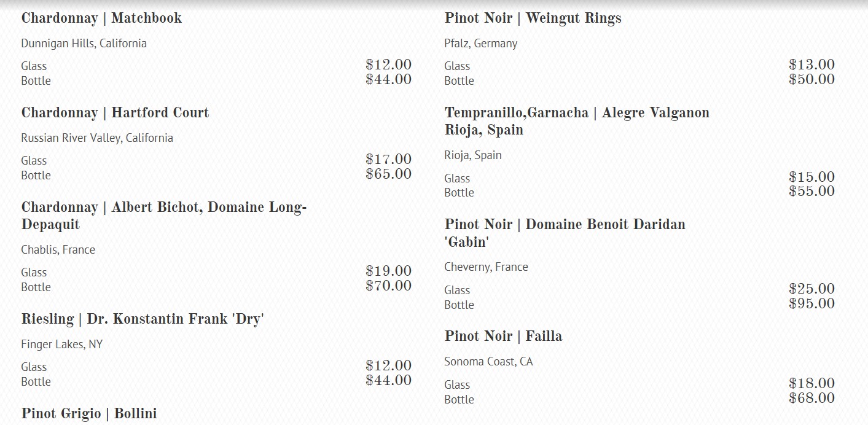Select the Sonoma Coast, CA region text
The height and width of the screenshot is (425, 868).
488,362
